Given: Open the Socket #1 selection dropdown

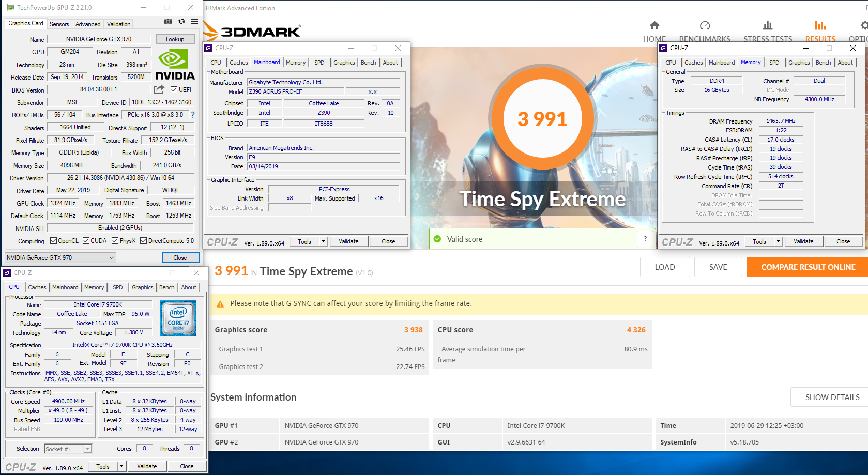Looking at the screenshot, I should tap(68, 449).
